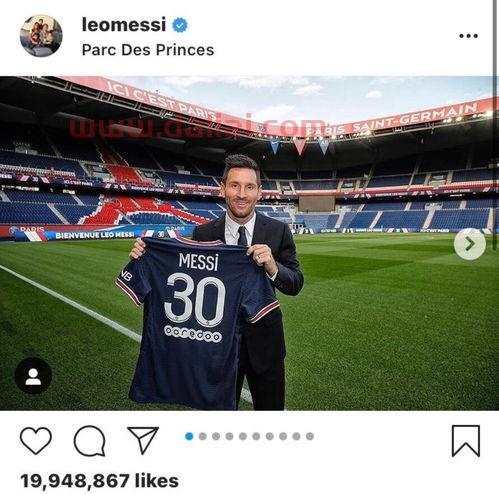View the 19,948,867 likes list
This screenshot has width=499, height=495.
pyautogui.click(x=99, y=481)
